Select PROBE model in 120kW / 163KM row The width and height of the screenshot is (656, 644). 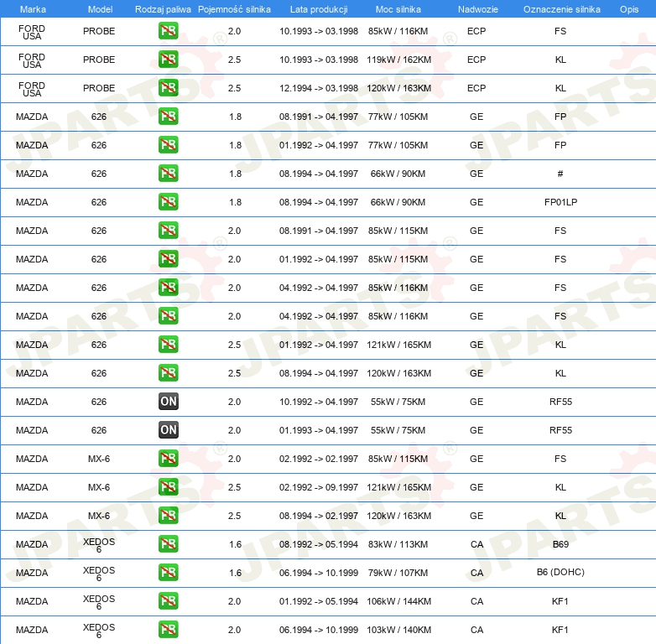pyautogui.click(x=99, y=88)
